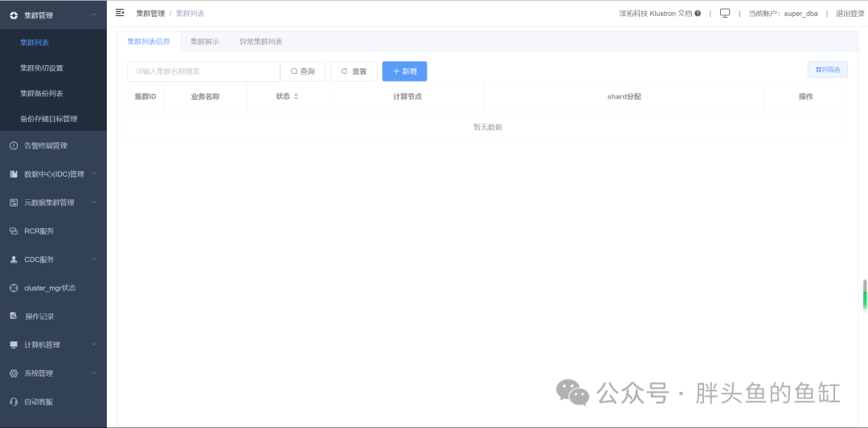
Task: Click the shard分配 column header
Action: (624, 97)
